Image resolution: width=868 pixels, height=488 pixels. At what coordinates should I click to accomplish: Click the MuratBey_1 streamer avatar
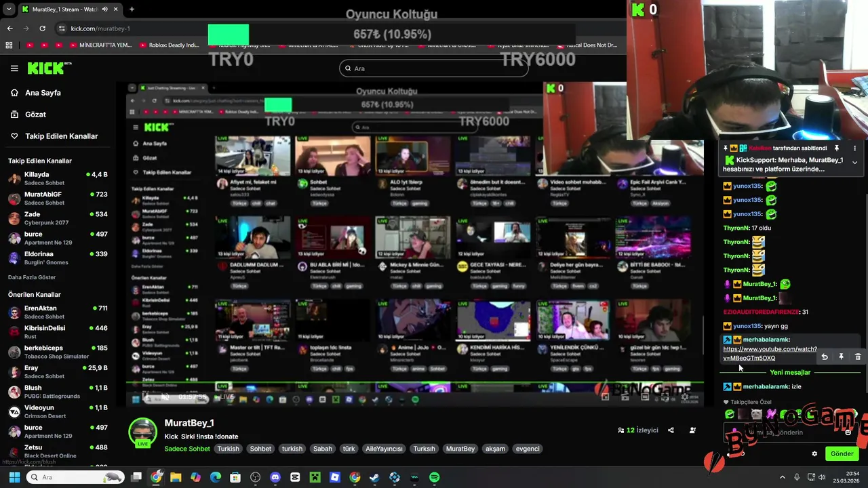click(142, 433)
